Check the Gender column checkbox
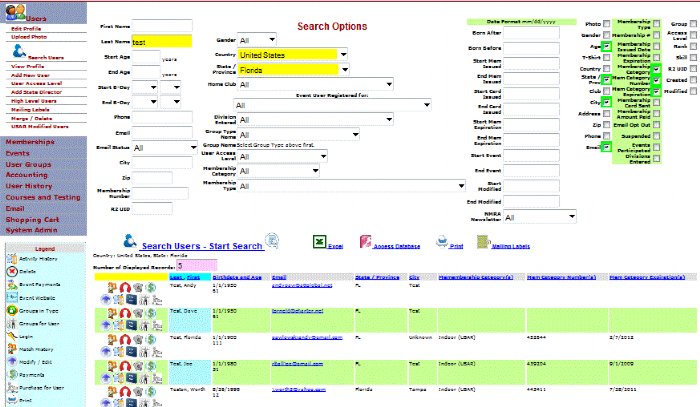Screen dimensions: 700x407 [606, 35]
